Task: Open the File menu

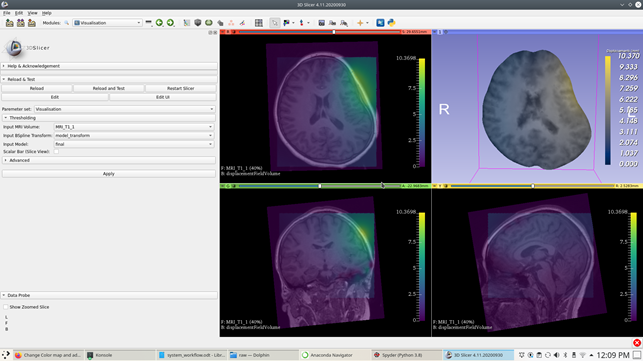Action: click(7, 13)
